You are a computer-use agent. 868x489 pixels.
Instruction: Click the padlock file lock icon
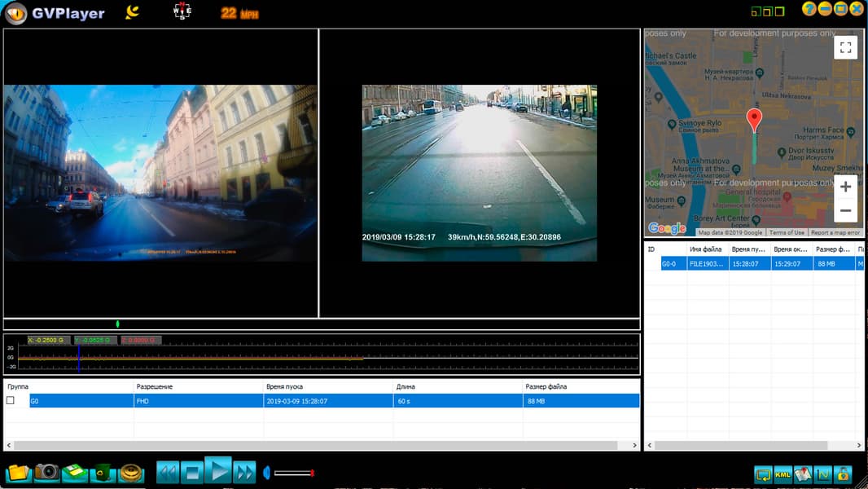(x=843, y=474)
